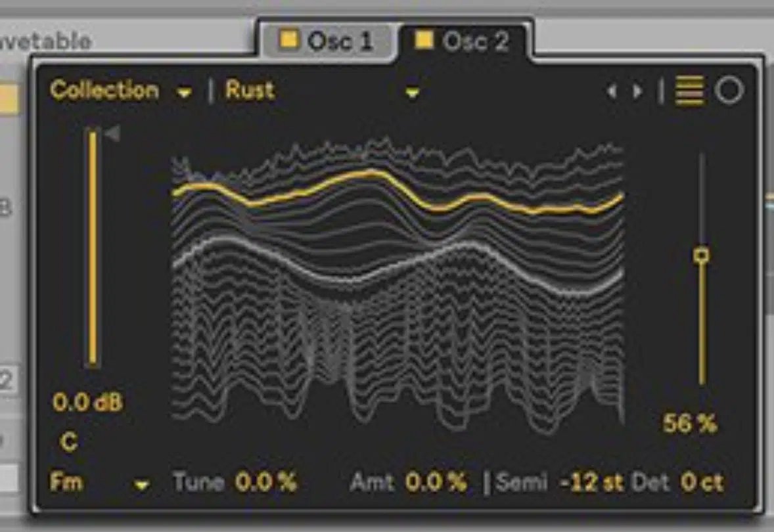774x532 pixels.
Task: Click the Det 0 ct value
Action: [x=702, y=482]
